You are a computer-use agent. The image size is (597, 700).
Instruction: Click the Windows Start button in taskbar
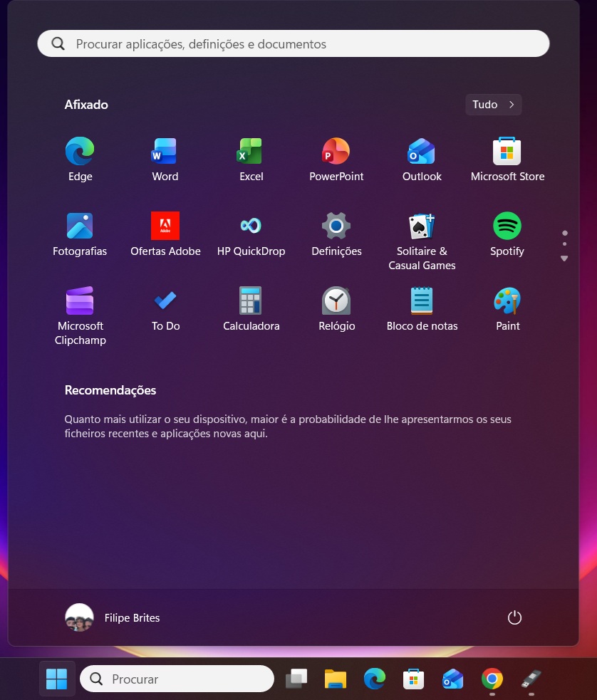point(56,679)
